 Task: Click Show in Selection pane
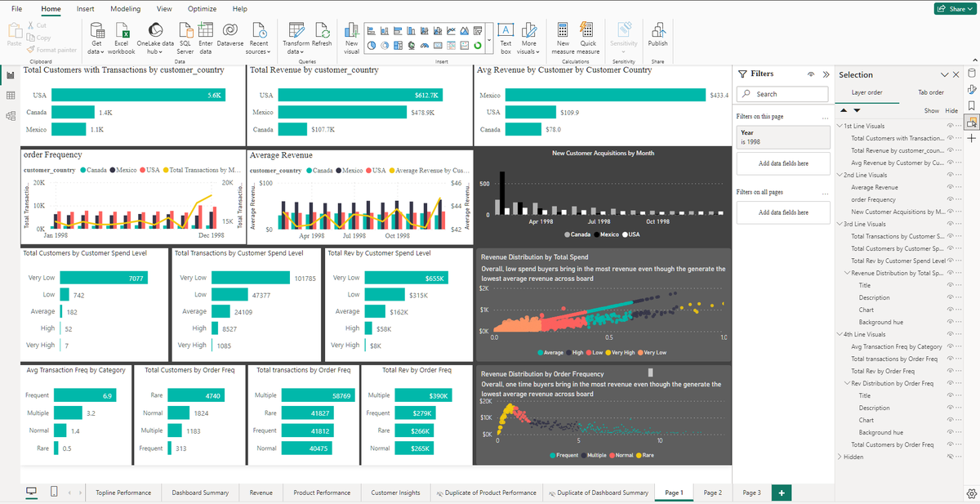tap(931, 110)
